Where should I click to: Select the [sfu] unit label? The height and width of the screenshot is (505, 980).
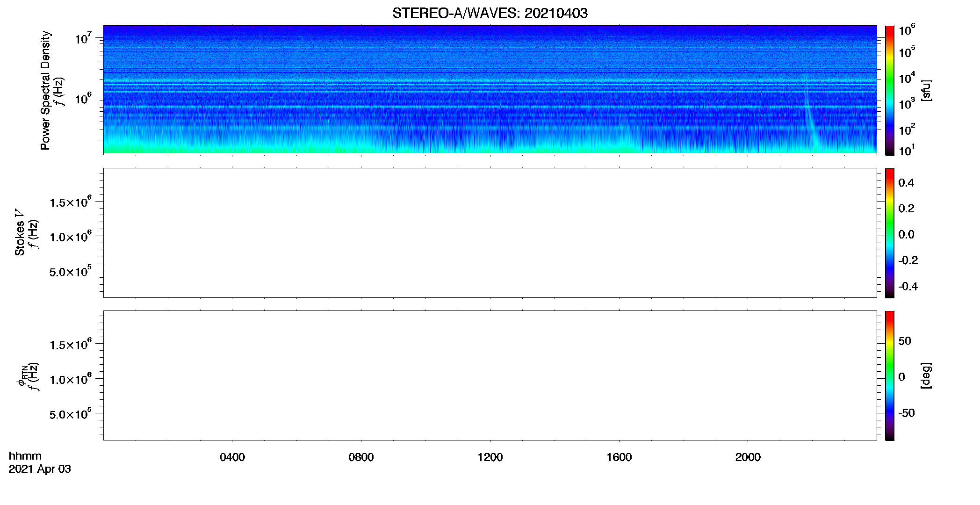[926, 90]
